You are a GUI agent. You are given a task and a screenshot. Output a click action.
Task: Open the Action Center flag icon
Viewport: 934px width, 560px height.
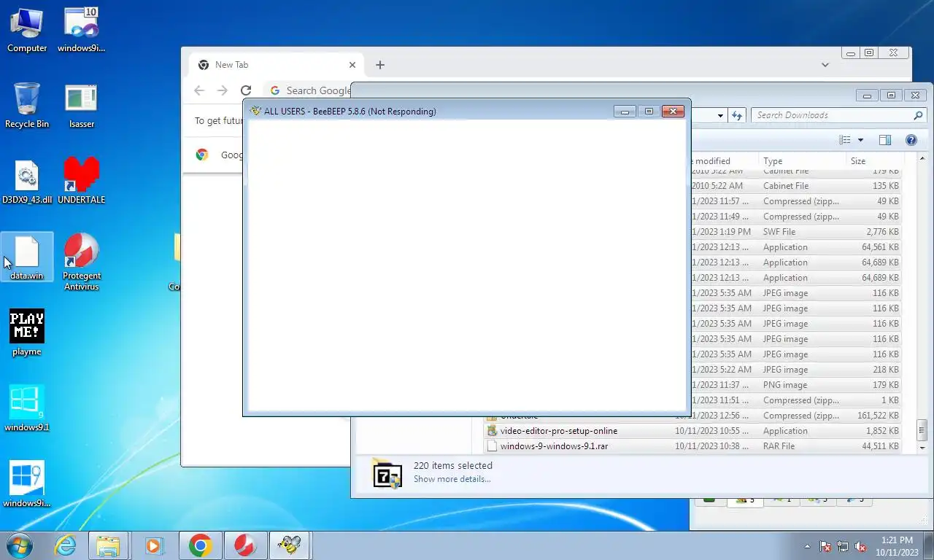[x=825, y=546]
